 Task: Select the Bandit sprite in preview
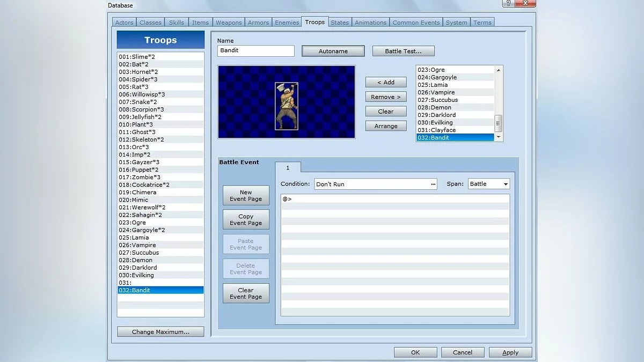tap(287, 106)
